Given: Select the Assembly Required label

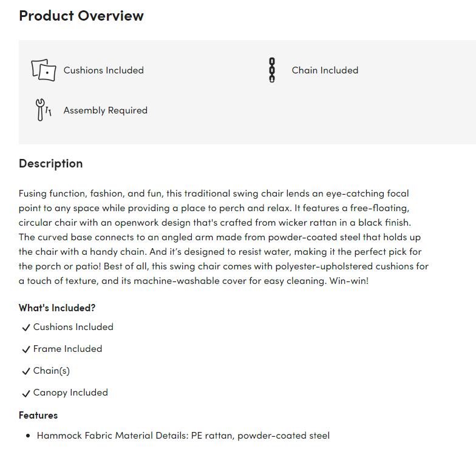Looking at the screenshot, I should point(106,110).
